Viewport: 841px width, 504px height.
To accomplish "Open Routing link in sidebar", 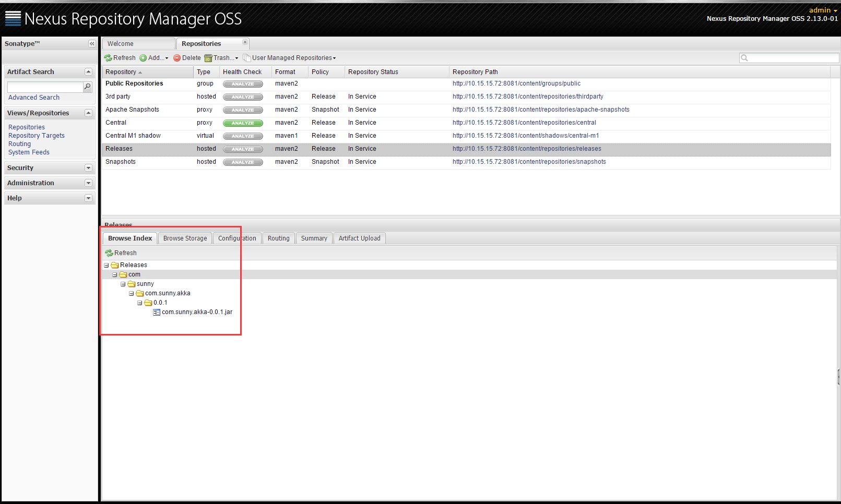I will tap(20, 144).
